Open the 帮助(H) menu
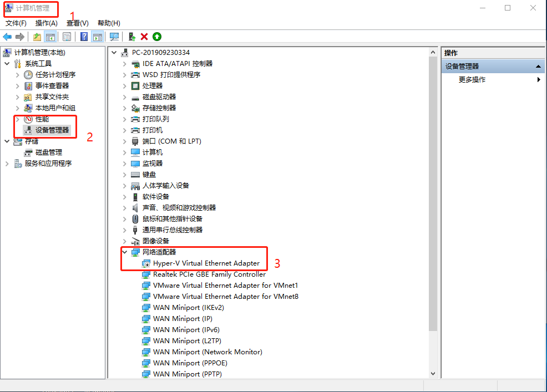 [x=109, y=23]
